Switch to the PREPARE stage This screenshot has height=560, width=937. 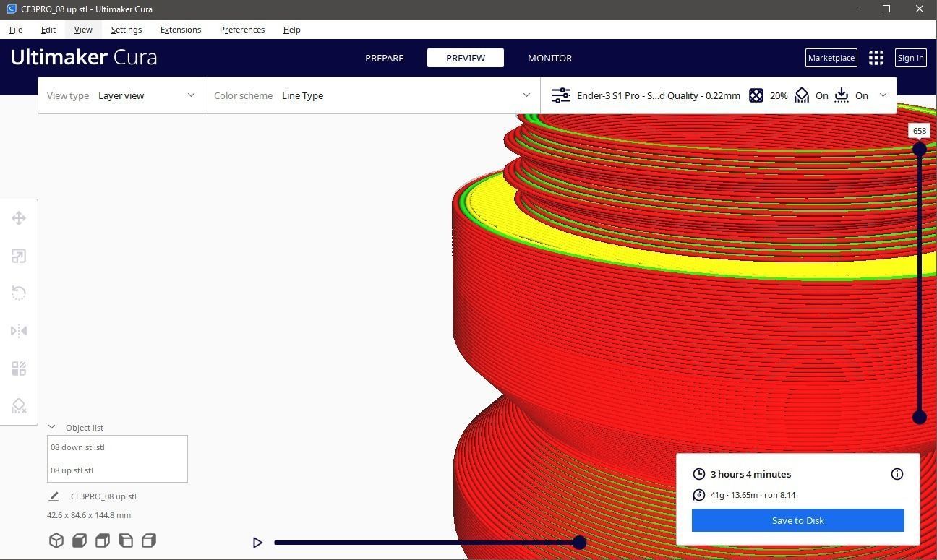coord(385,58)
